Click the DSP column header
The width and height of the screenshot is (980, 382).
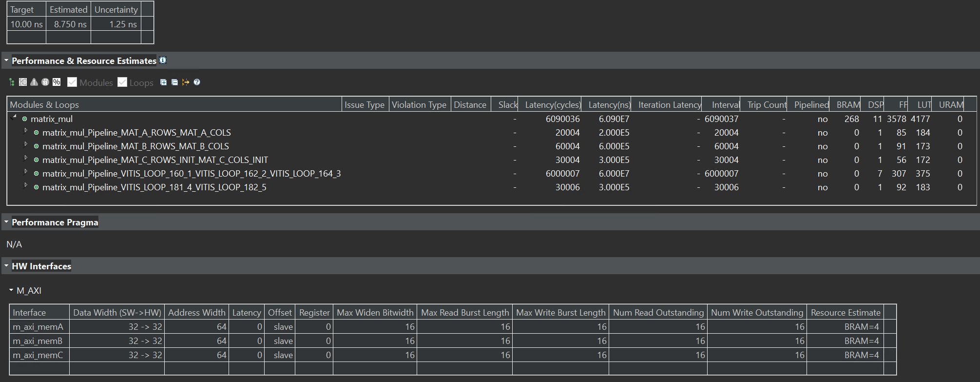point(873,104)
